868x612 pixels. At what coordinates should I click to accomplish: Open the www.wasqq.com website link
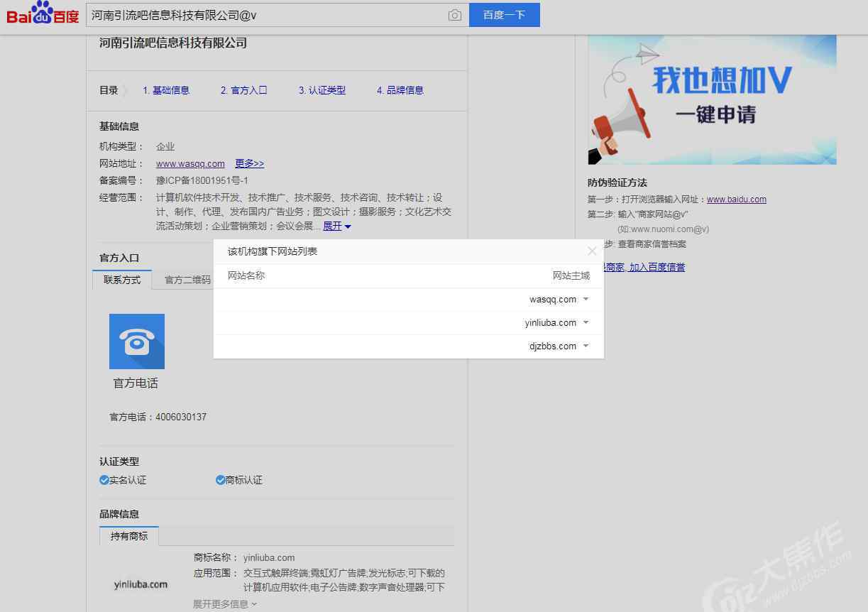click(190, 163)
